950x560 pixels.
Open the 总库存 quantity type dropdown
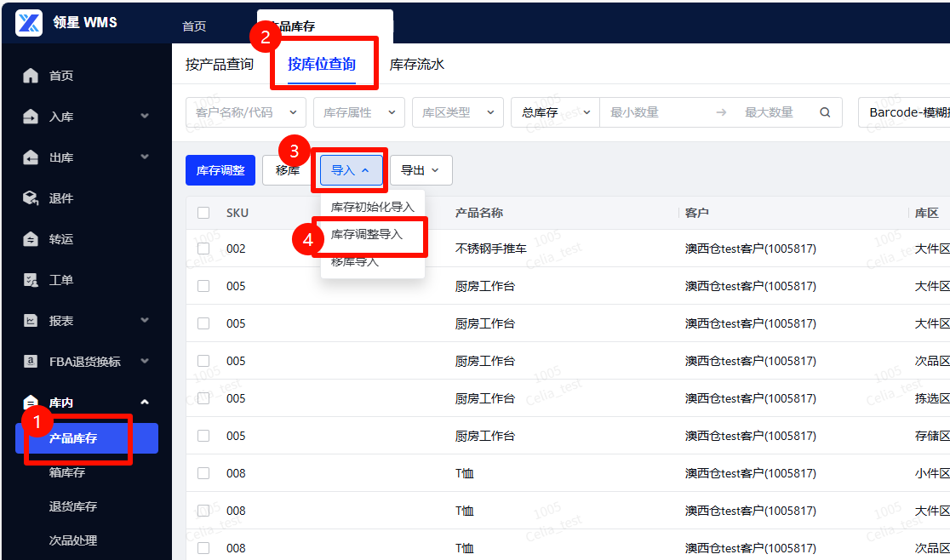click(x=556, y=112)
